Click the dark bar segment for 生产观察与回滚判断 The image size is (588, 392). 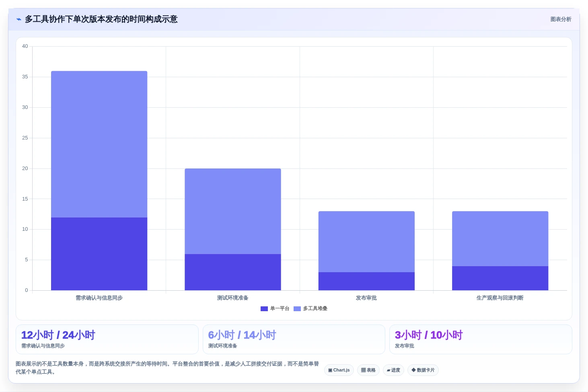(500, 278)
